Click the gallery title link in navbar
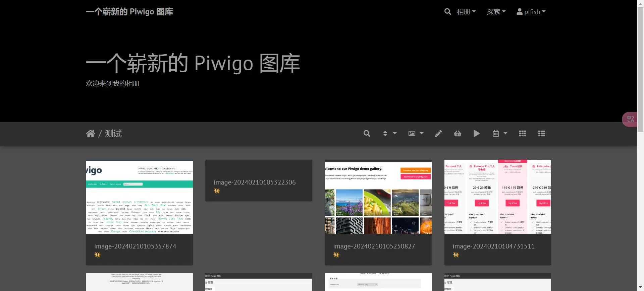The width and height of the screenshot is (644, 291). click(x=129, y=12)
